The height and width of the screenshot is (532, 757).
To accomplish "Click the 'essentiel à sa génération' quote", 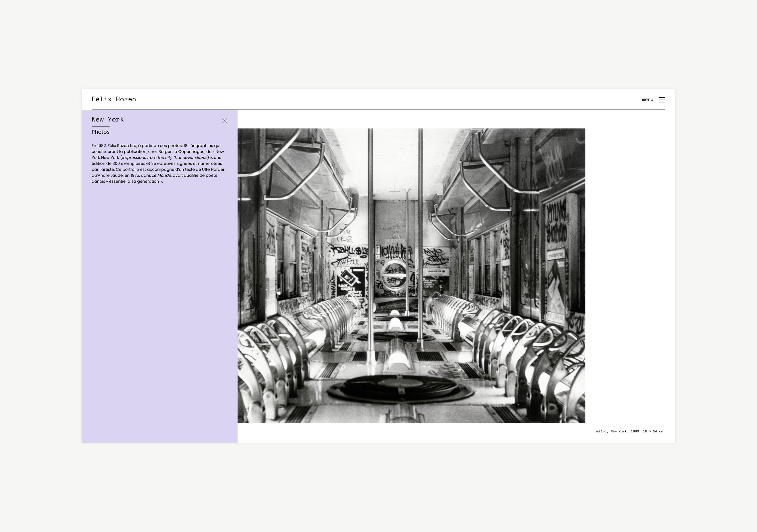I will point(134,181).
